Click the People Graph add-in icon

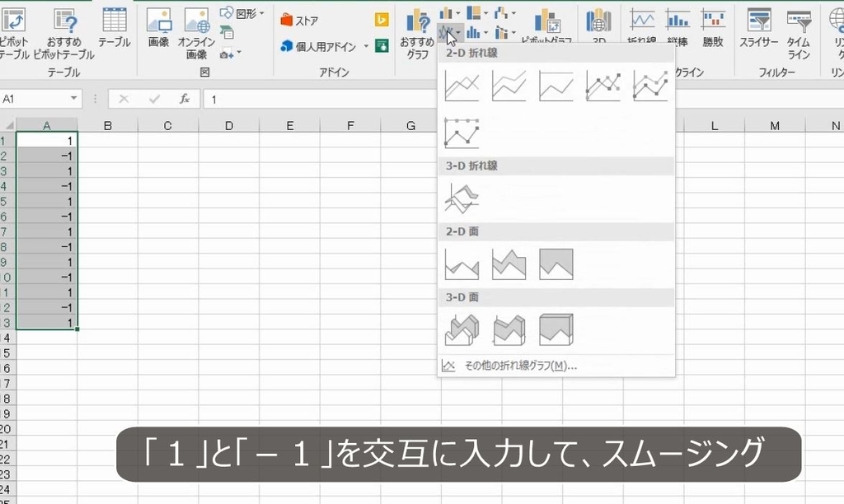point(382,46)
